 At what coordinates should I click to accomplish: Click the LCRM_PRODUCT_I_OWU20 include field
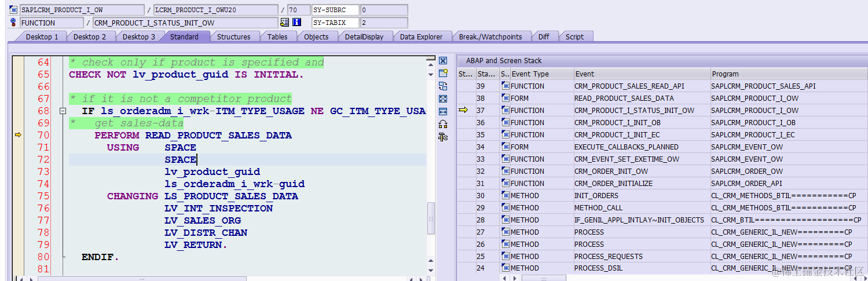[x=215, y=10]
